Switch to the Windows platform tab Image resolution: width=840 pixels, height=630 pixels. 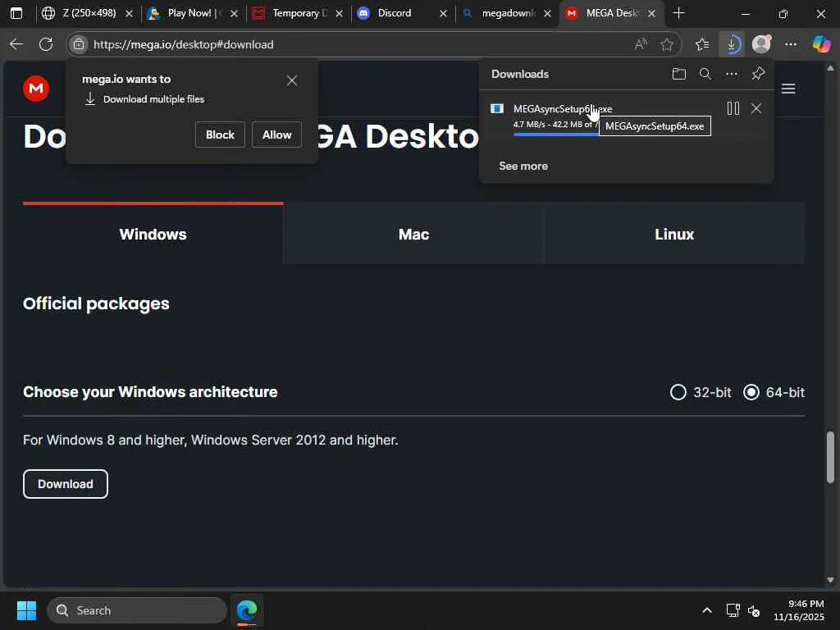coord(153,234)
